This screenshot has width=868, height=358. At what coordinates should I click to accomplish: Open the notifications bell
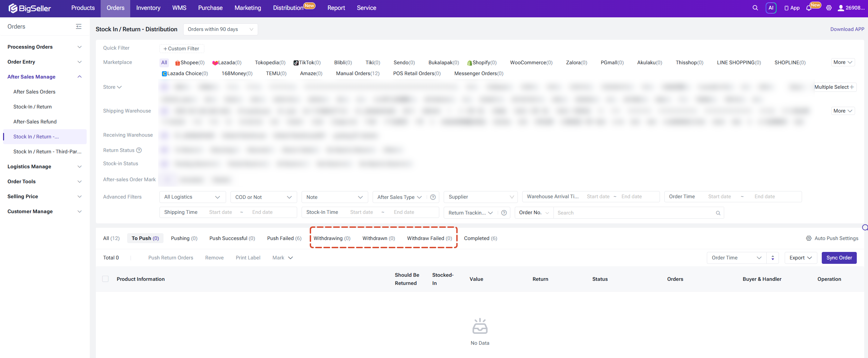click(x=809, y=8)
